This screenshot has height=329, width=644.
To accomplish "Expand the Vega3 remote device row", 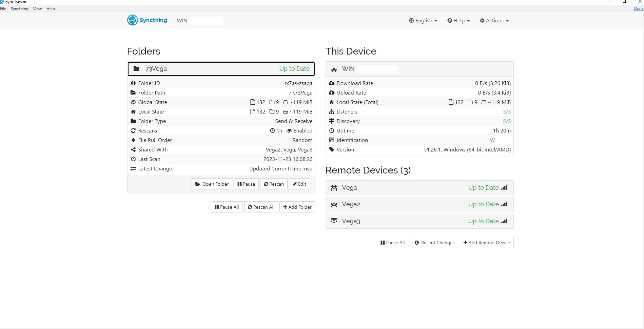I will [419, 221].
